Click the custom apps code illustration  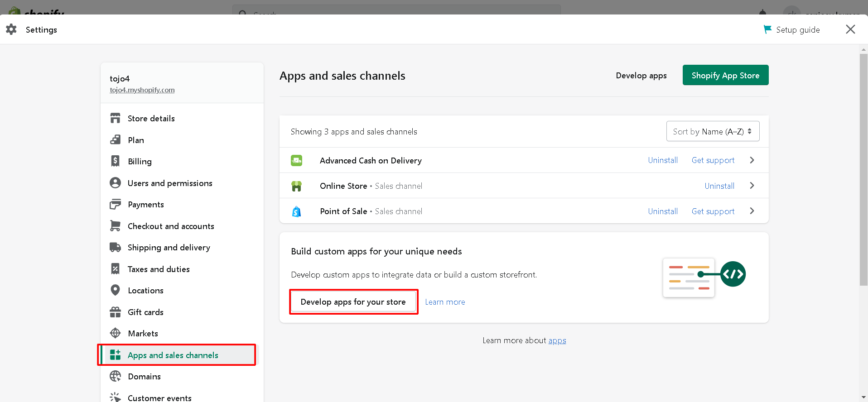pyautogui.click(x=704, y=278)
